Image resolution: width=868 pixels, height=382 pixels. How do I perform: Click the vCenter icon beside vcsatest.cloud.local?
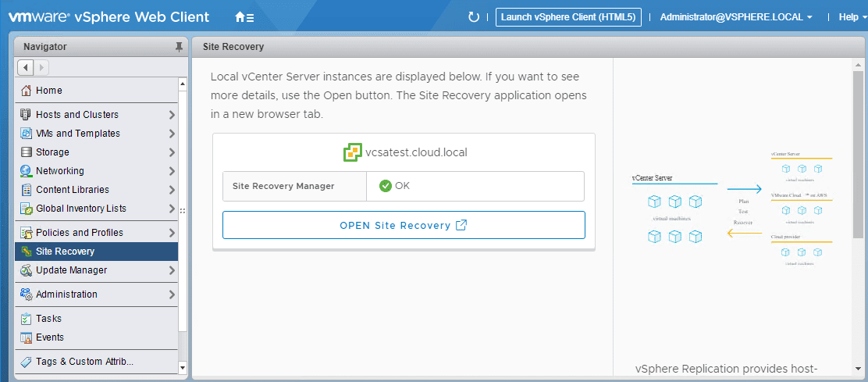pos(352,152)
